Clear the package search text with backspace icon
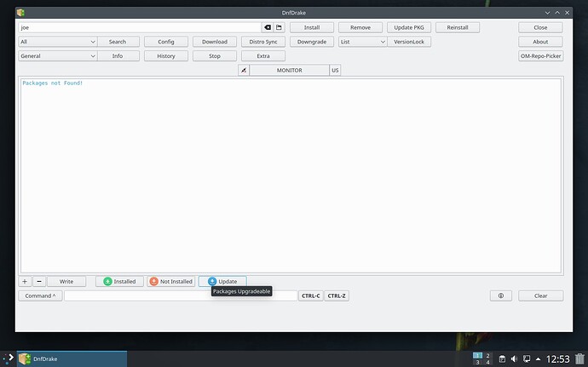Viewport: 588px width, 367px height. pyautogui.click(x=268, y=27)
